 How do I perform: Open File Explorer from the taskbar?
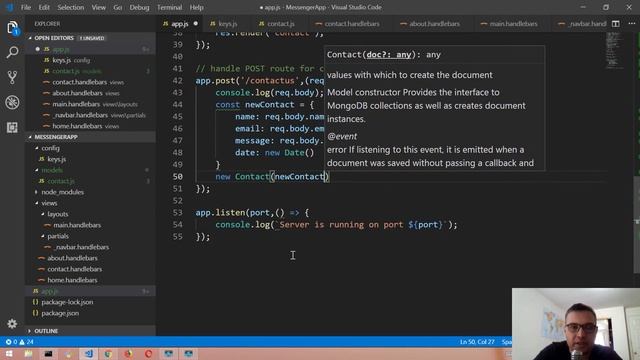pyautogui.click(x=29, y=353)
